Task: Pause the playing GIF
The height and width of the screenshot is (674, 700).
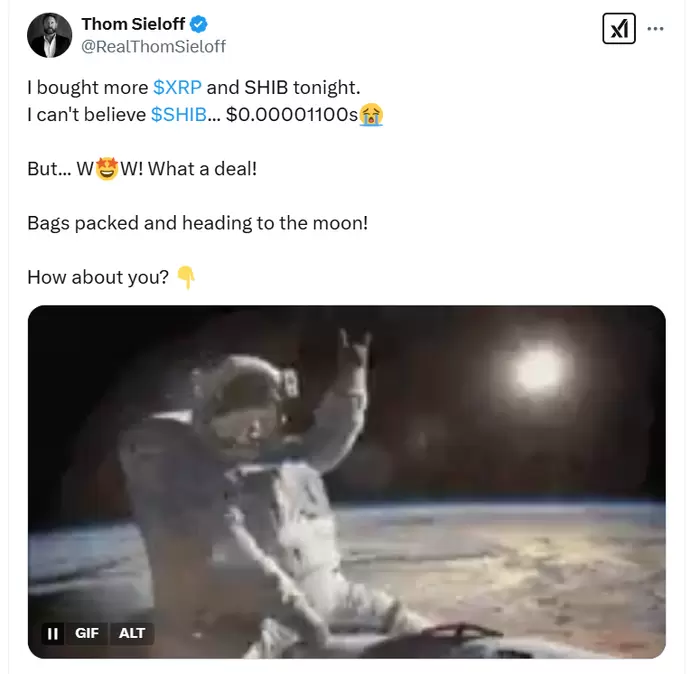Action: click(x=53, y=633)
